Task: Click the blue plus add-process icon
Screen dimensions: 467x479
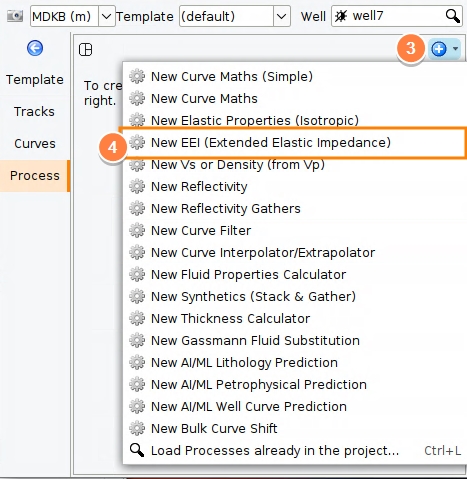Action: tap(439, 49)
